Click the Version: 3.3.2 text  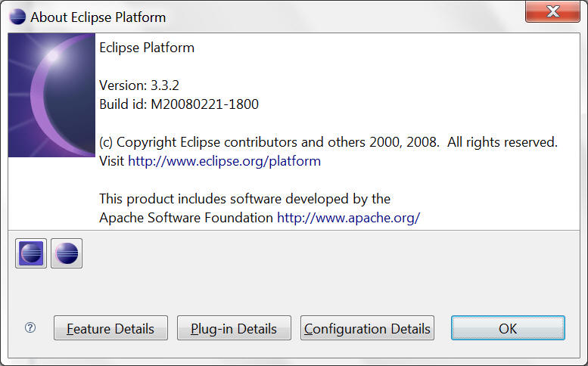pyautogui.click(x=139, y=85)
